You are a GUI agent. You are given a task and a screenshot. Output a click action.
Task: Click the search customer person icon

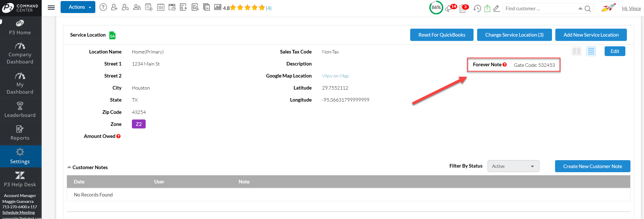tap(125, 7)
